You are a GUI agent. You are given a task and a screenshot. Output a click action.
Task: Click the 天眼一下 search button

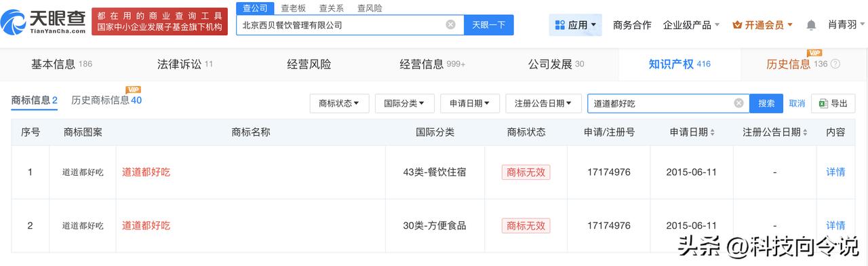489,24
